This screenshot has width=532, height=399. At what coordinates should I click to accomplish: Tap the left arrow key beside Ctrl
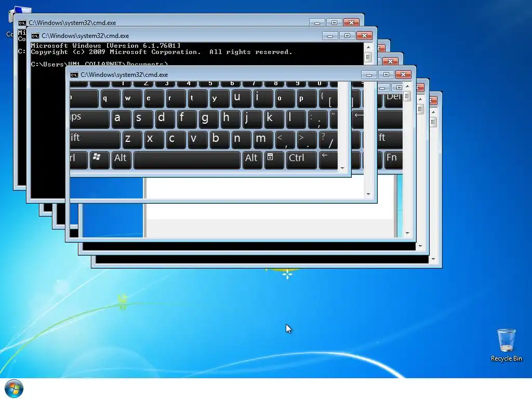328,160
